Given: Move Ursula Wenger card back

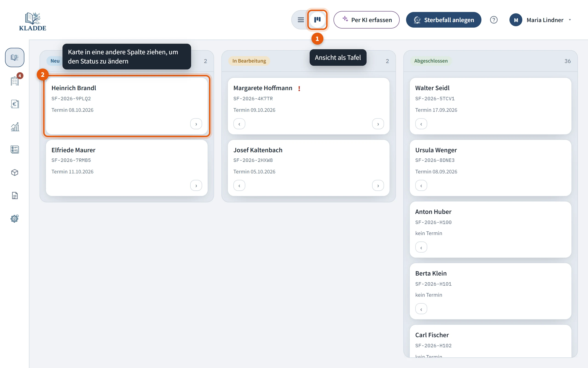Looking at the screenshot, I should 421,185.
